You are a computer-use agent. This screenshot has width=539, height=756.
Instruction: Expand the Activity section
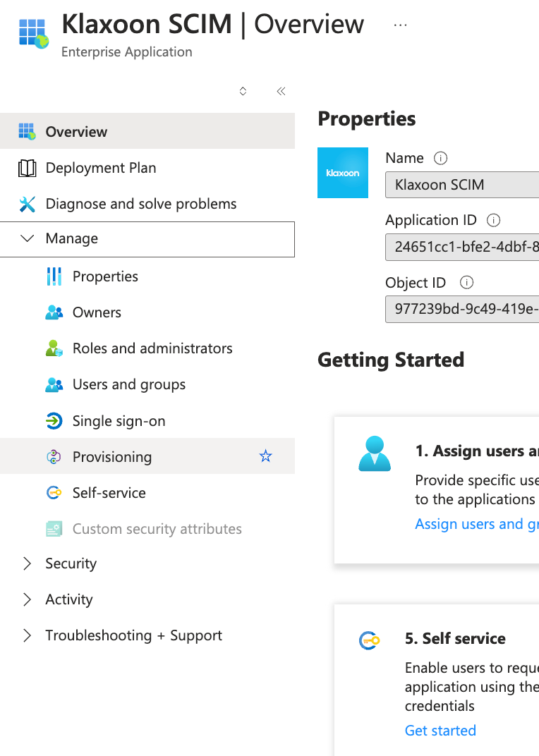(28, 599)
